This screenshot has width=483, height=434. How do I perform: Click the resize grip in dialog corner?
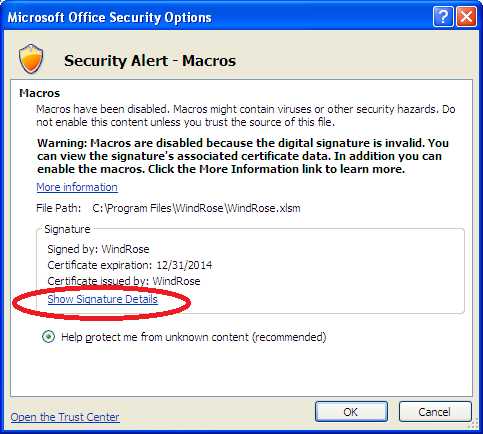[x=474, y=425]
